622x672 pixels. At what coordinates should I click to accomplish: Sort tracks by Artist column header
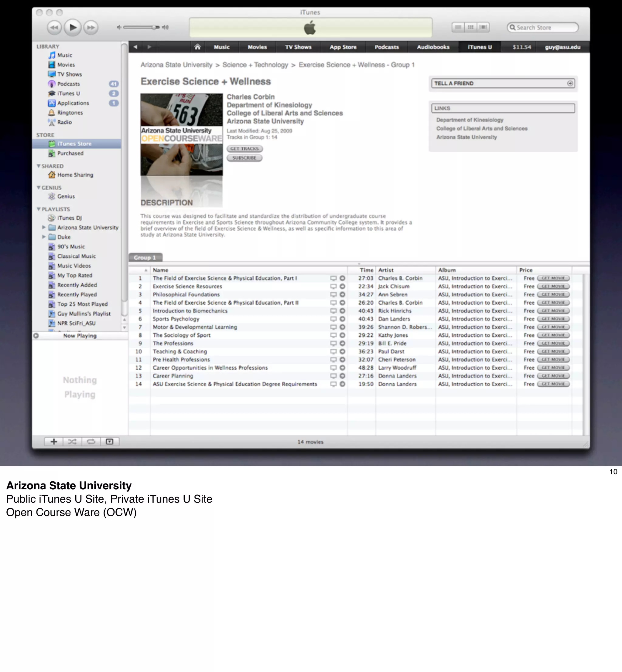click(405, 270)
